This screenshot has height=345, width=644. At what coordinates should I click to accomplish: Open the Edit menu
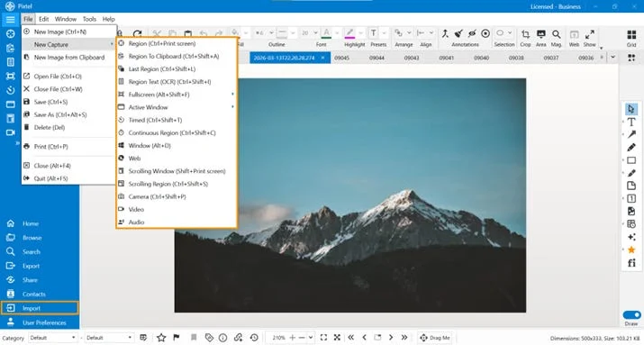click(43, 19)
